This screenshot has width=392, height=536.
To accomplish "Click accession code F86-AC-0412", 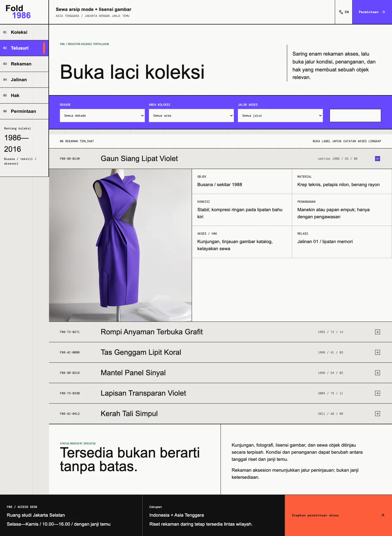I will click(x=70, y=414).
